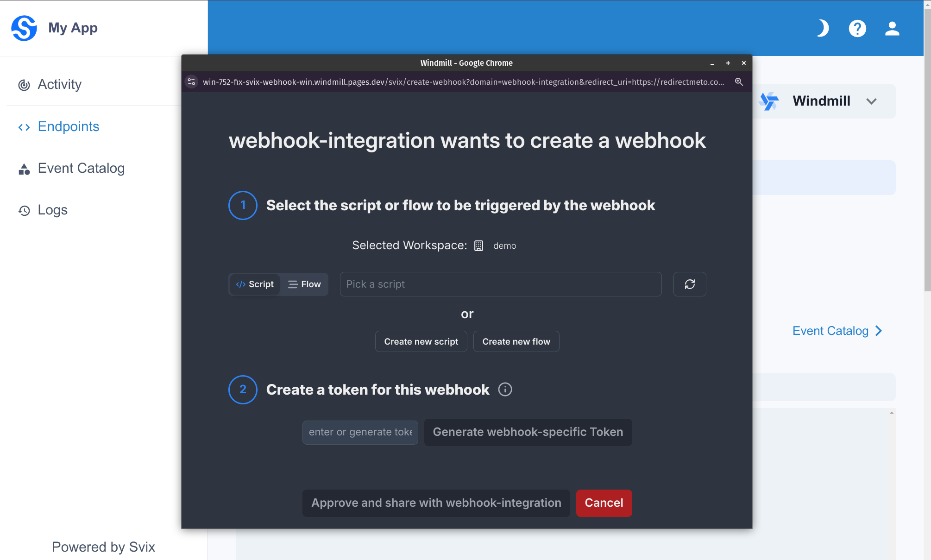Click the Windmill logo icon behind the popup
The height and width of the screenshot is (560, 931).
770,101
